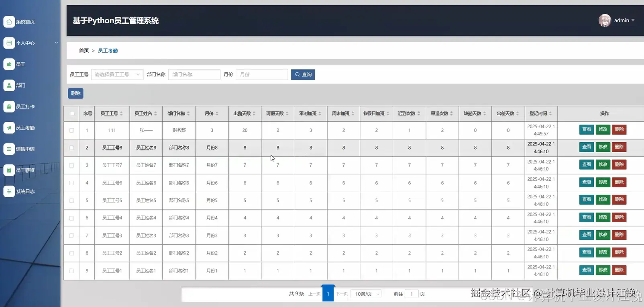Focus the 部门名称 search field

tap(194, 74)
